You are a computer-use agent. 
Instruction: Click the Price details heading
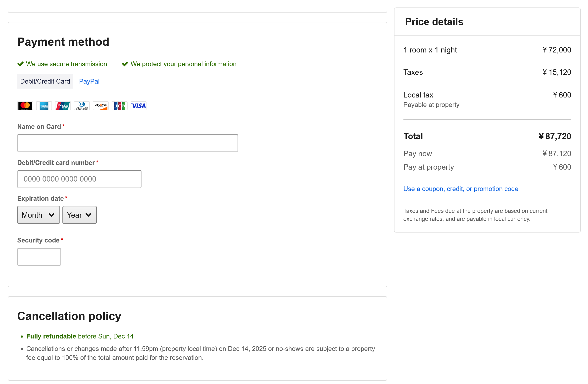tap(434, 22)
